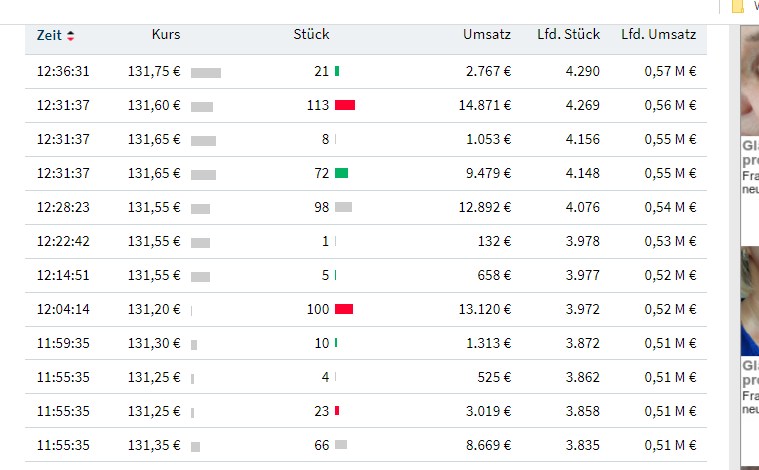Click the Stück column header
759x470 pixels.
(311, 35)
